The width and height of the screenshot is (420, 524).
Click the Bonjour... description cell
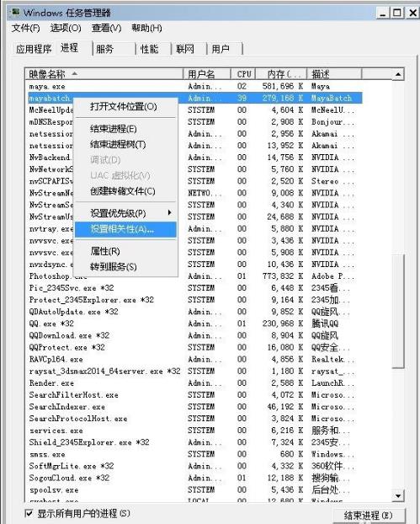(x=332, y=122)
